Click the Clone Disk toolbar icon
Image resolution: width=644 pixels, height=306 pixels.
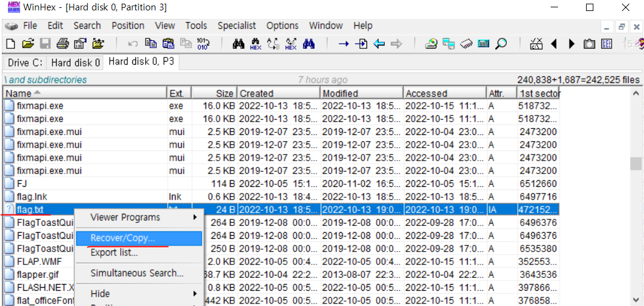click(448, 43)
